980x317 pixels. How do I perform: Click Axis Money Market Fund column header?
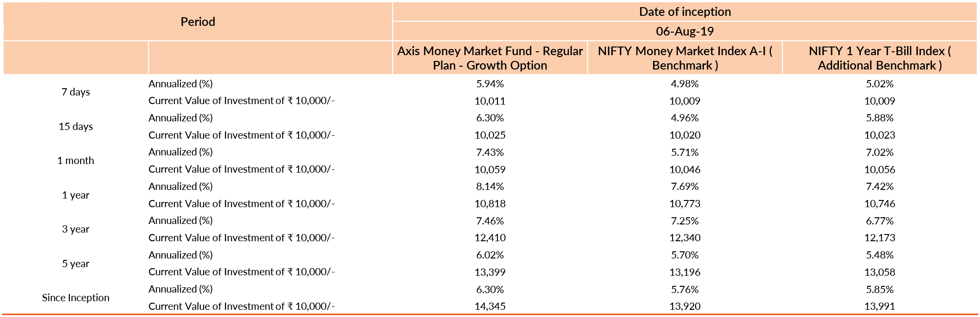coord(490,58)
